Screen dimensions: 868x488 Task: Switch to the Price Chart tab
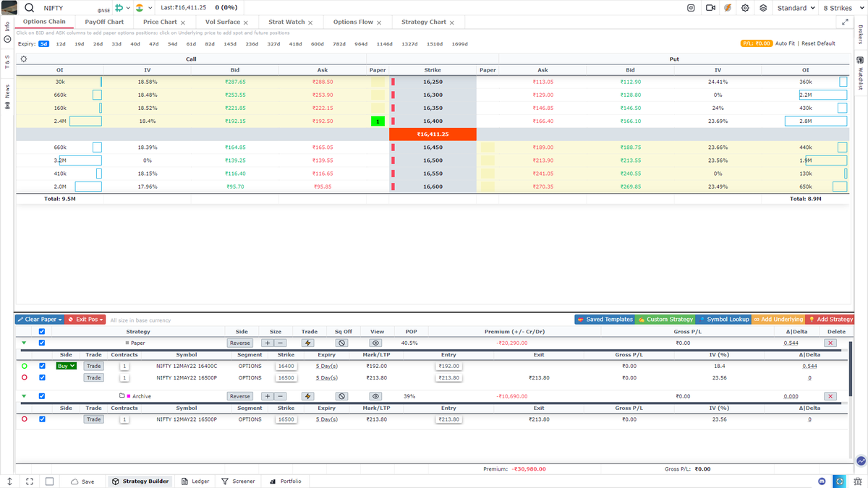160,22
